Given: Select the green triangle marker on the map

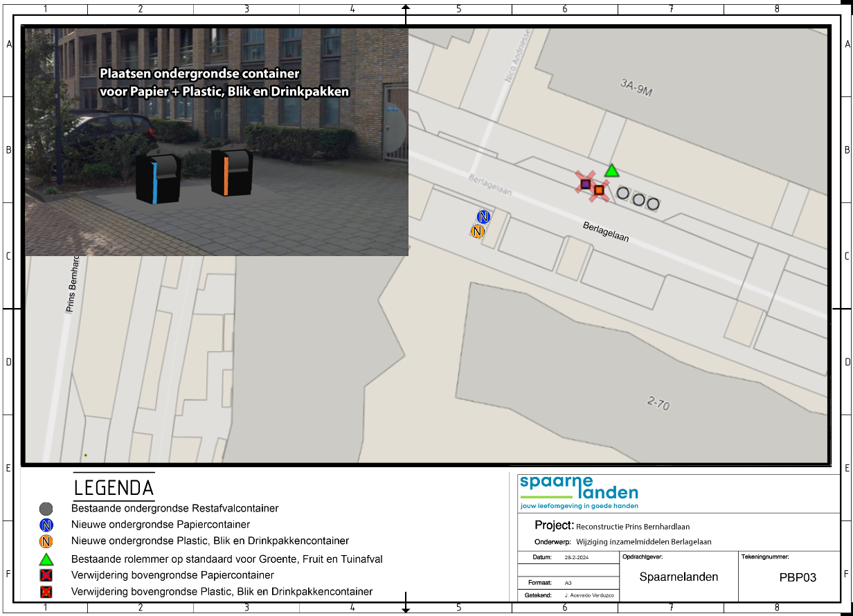Looking at the screenshot, I should pos(611,171).
